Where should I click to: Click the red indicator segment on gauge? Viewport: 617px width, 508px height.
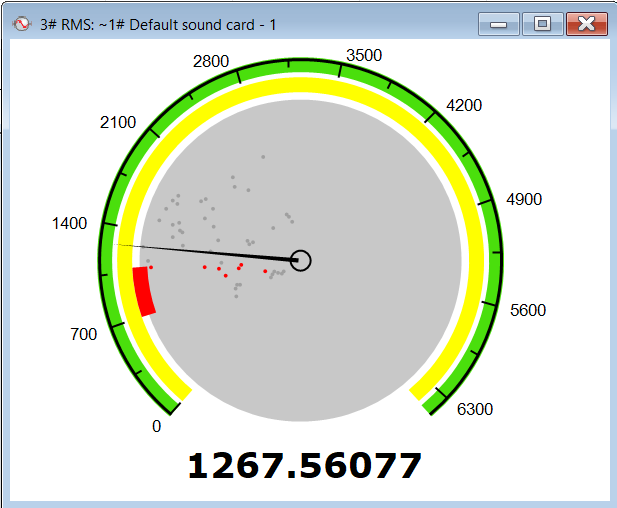coord(144,291)
